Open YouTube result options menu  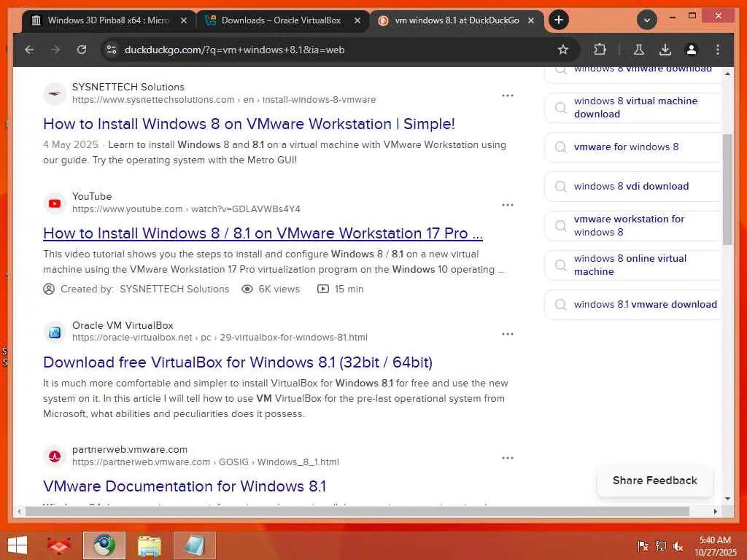(508, 205)
